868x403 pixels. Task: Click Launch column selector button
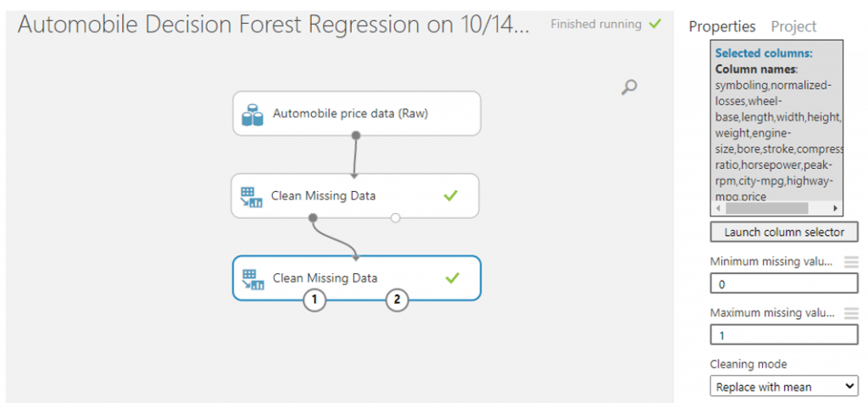pyautogui.click(x=784, y=232)
